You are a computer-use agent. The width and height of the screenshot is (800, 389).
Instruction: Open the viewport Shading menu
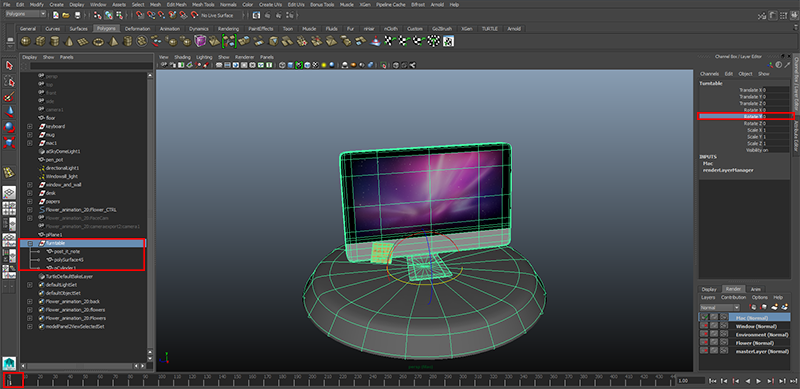[182, 57]
